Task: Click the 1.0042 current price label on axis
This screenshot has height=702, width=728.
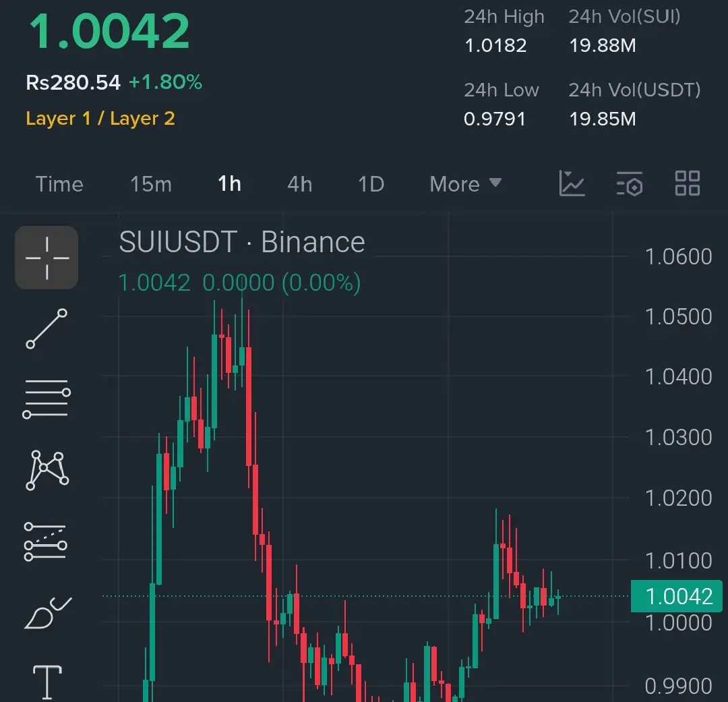Action: point(677,596)
